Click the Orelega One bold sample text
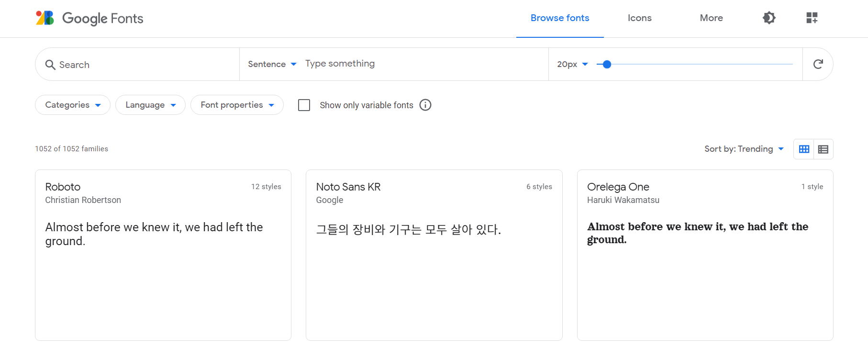The image size is (868, 349). [x=698, y=233]
